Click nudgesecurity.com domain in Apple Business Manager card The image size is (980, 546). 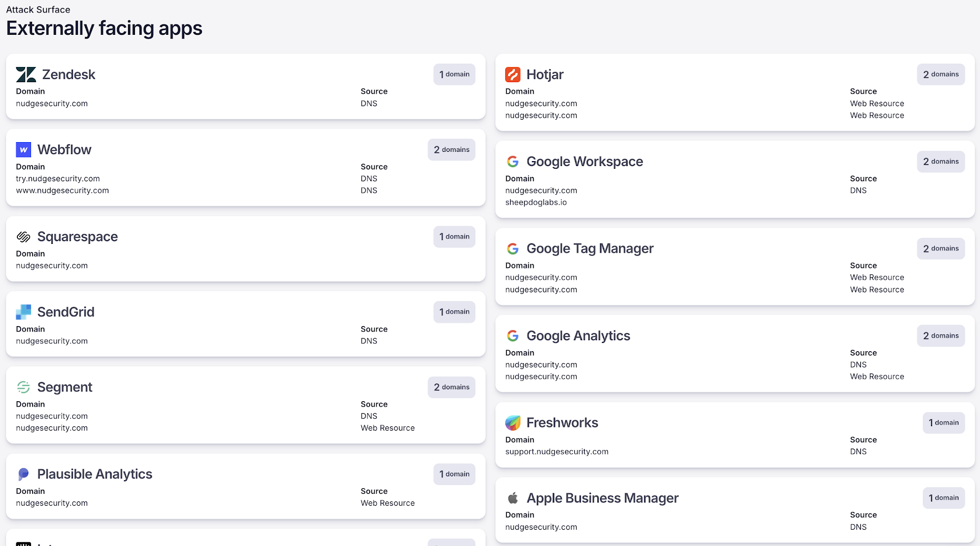(541, 527)
